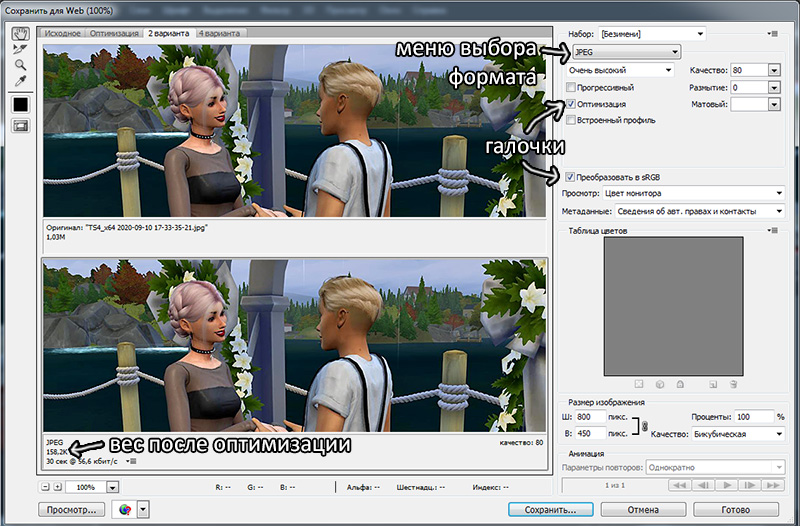Go to previous animation frame

click(x=703, y=485)
